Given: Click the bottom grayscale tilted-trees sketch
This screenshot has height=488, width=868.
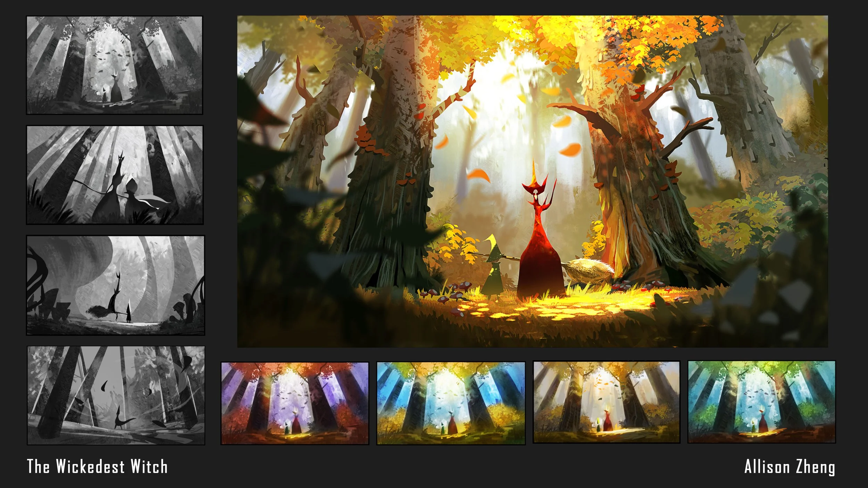Looking at the screenshot, I should tap(116, 395).
